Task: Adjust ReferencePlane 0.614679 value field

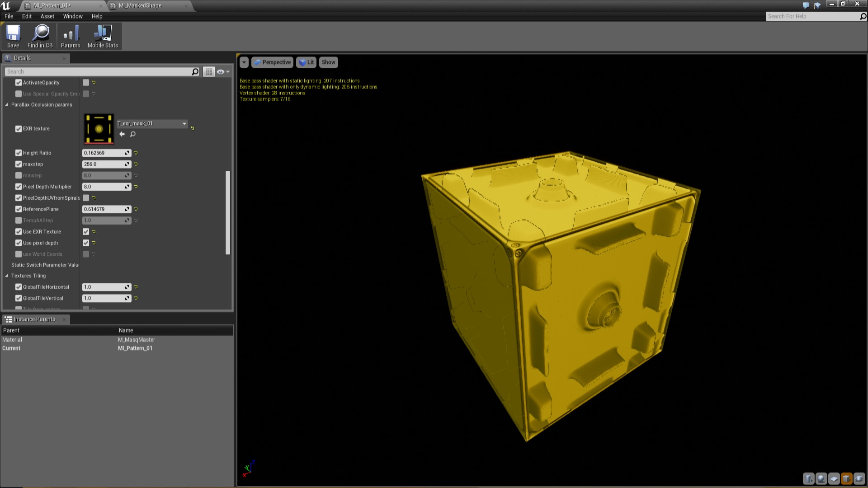Action: click(x=107, y=209)
